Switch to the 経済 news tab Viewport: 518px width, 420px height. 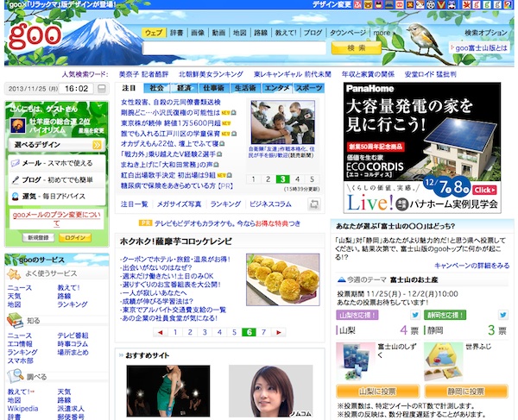coord(184,89)
